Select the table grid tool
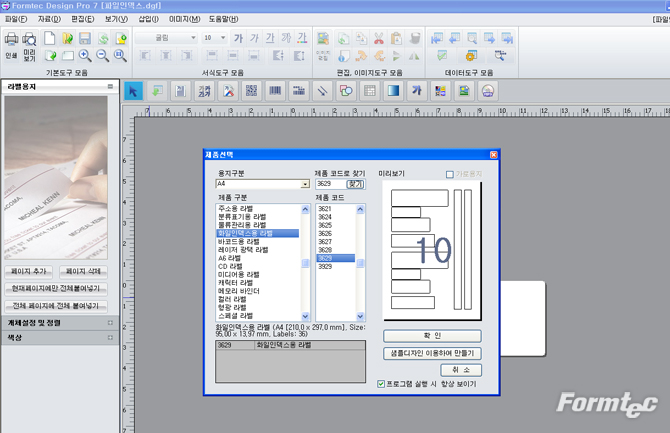The height and width of the screenshot is (433, 670). tap(370, 91)
